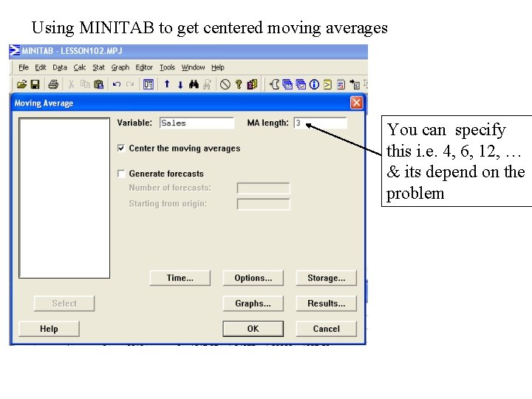532x399 pixels.
Task: Click the Variable field containing Sales
Action: tap(197, 123)
